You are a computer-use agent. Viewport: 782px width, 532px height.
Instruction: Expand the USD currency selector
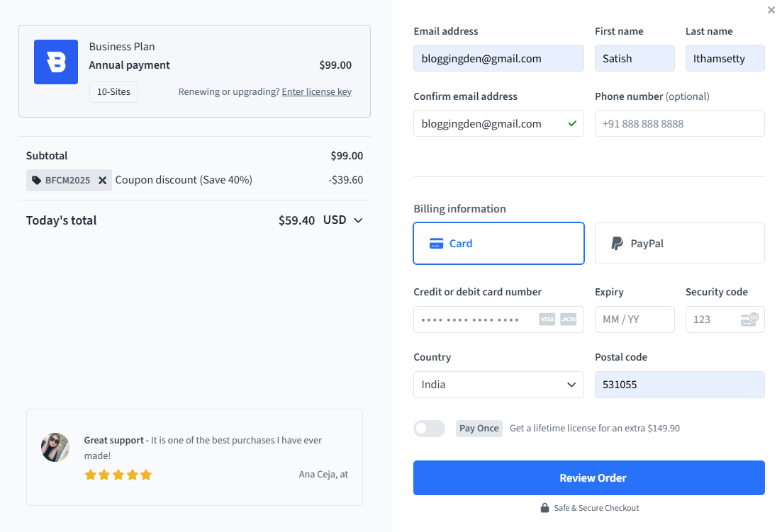coord(343,220)
